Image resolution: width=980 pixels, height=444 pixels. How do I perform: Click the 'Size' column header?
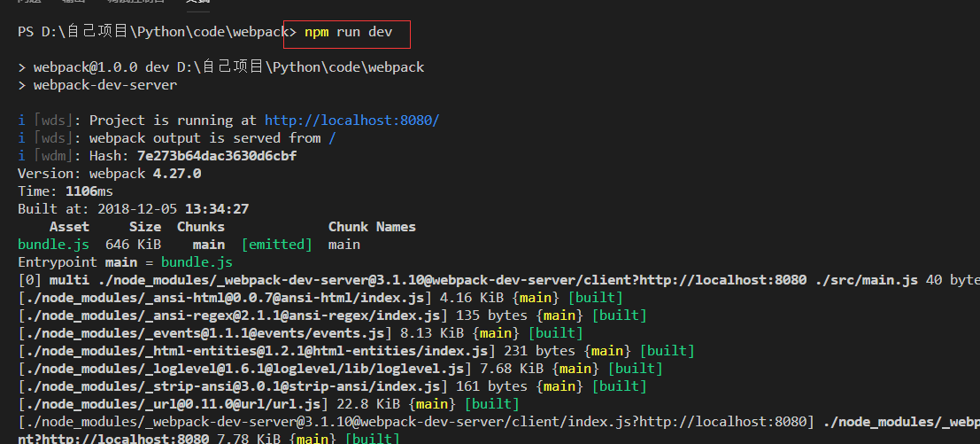pos(145,226)
